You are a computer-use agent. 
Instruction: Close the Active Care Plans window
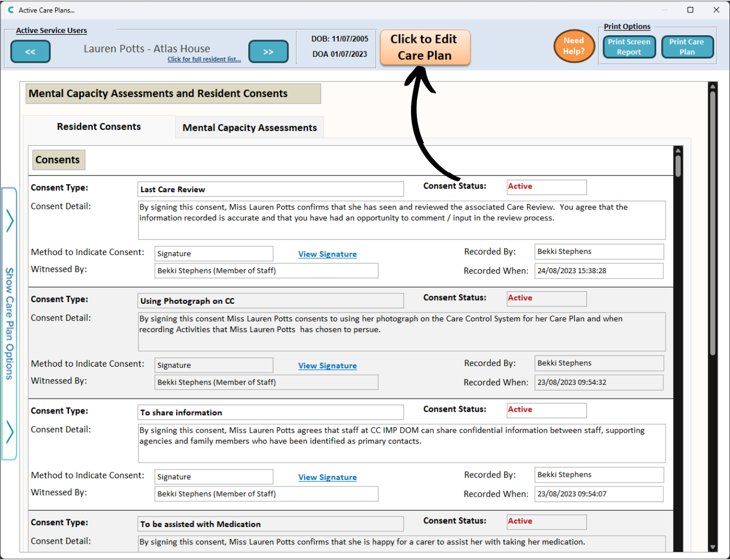[716, 10]
